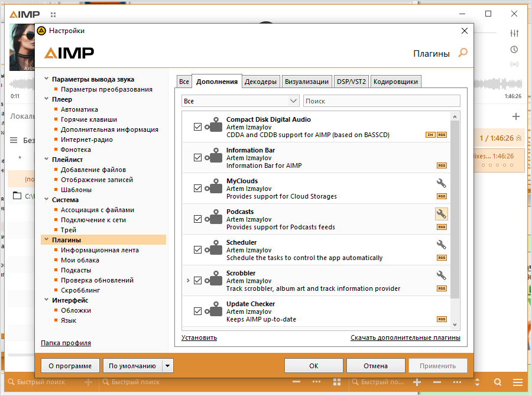Click the Скачать дополнительные плагины link

click(x=405, y=338)
